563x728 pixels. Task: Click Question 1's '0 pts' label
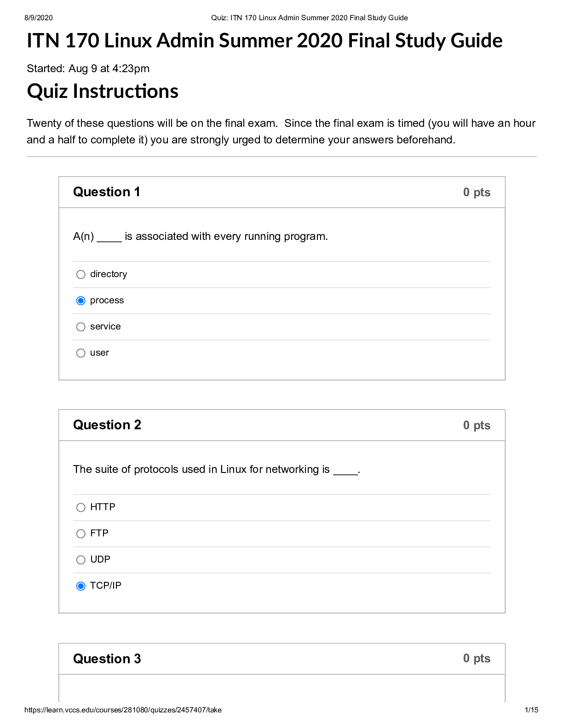[x=477, y=192]
